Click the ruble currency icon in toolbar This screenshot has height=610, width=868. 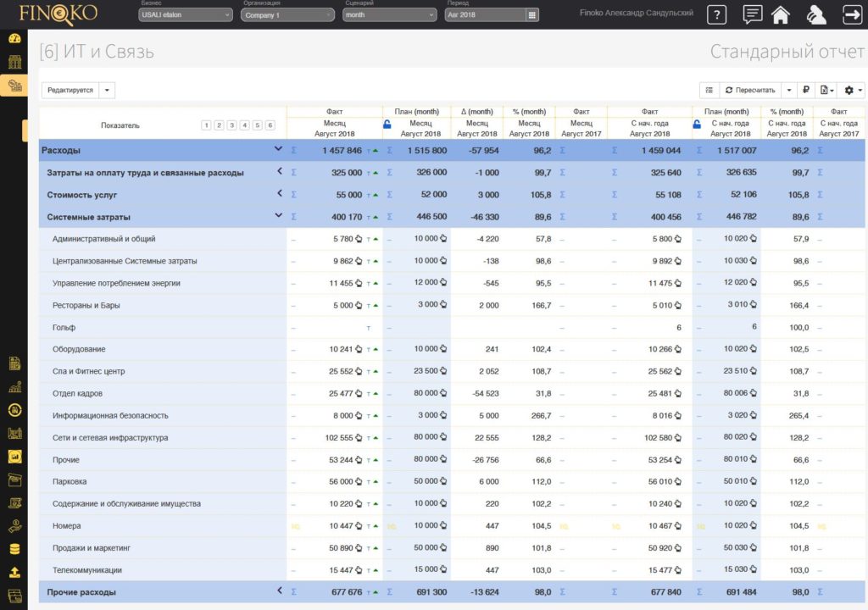[806, 90]
